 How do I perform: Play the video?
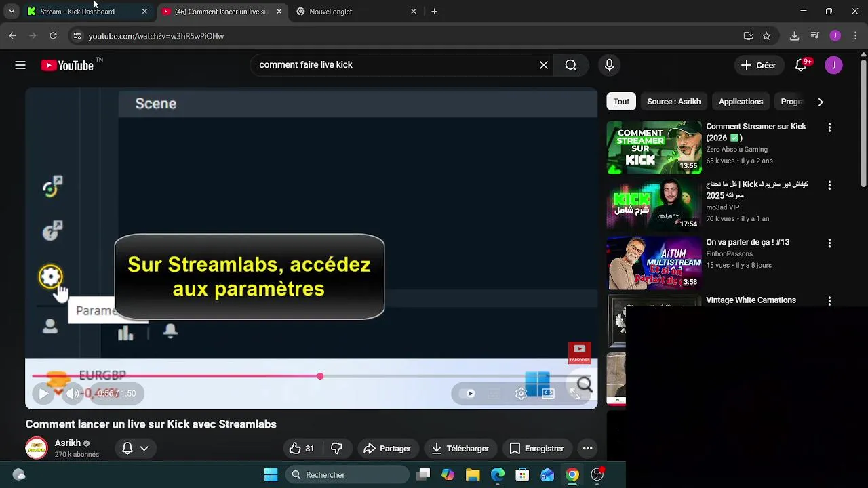pos(43,393)
